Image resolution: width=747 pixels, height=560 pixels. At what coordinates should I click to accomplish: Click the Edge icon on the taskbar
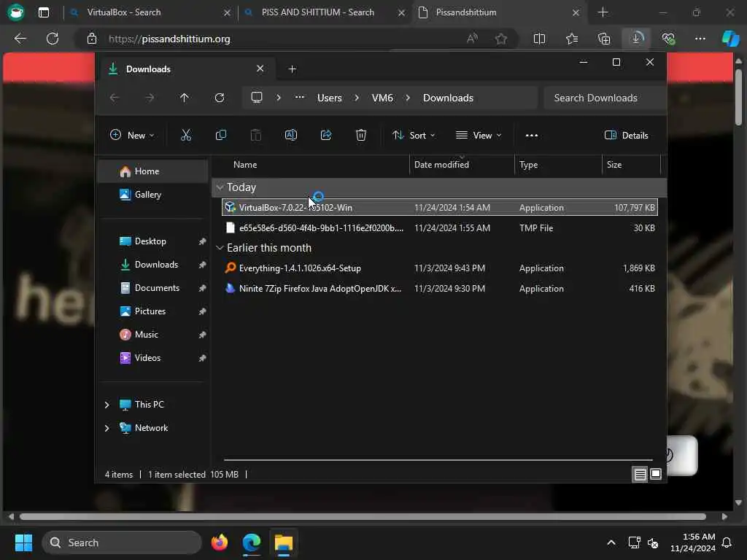(x=252, y=542)
